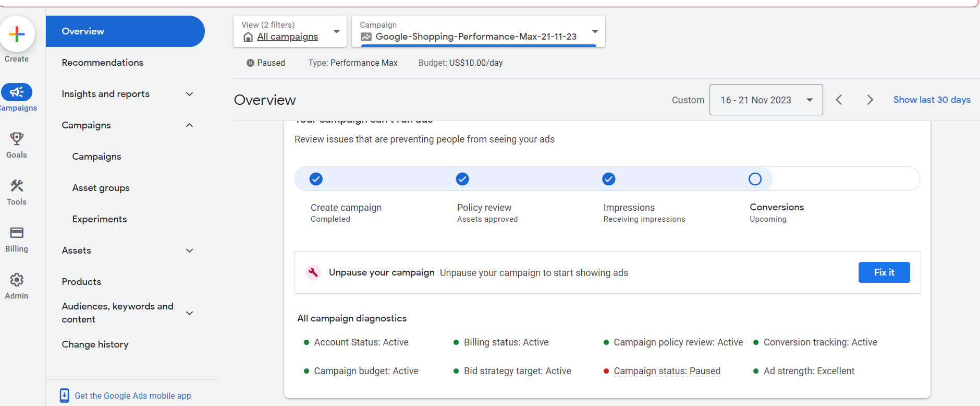This screenshot has width=980, height=406.
Task: Open the Goals trophy icon
Action: 17,138
